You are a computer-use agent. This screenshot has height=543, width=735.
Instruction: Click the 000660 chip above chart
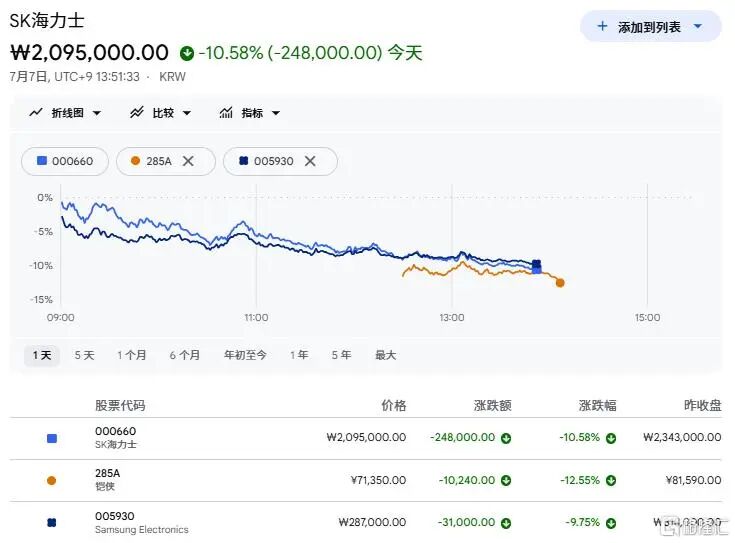pos(65,161)
